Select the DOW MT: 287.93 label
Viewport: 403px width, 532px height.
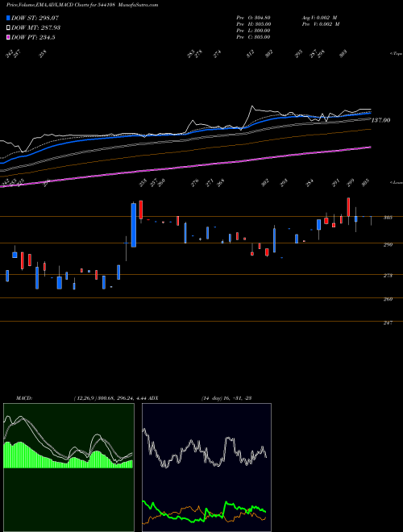(x=35, y=27)
